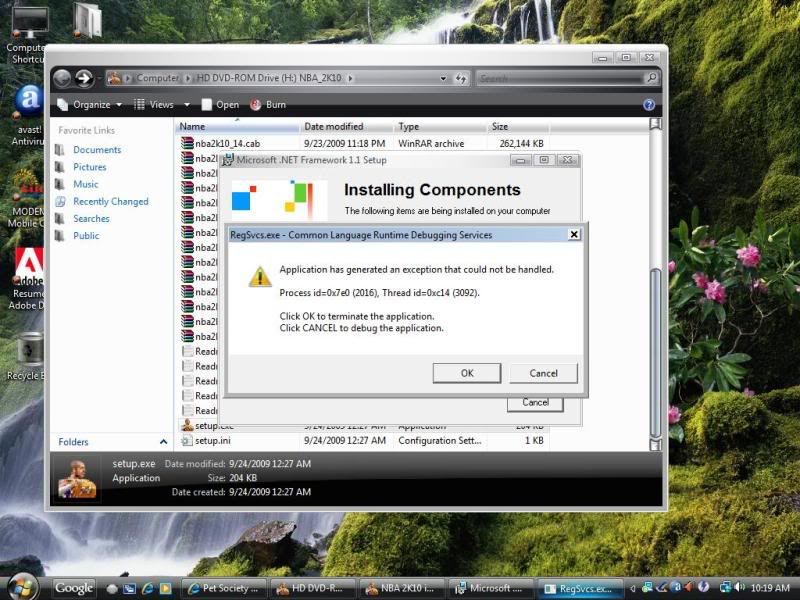Click the address bar refresh button
Image resolution: width=800 pixels, height=600 pixels.
[461, 78]
